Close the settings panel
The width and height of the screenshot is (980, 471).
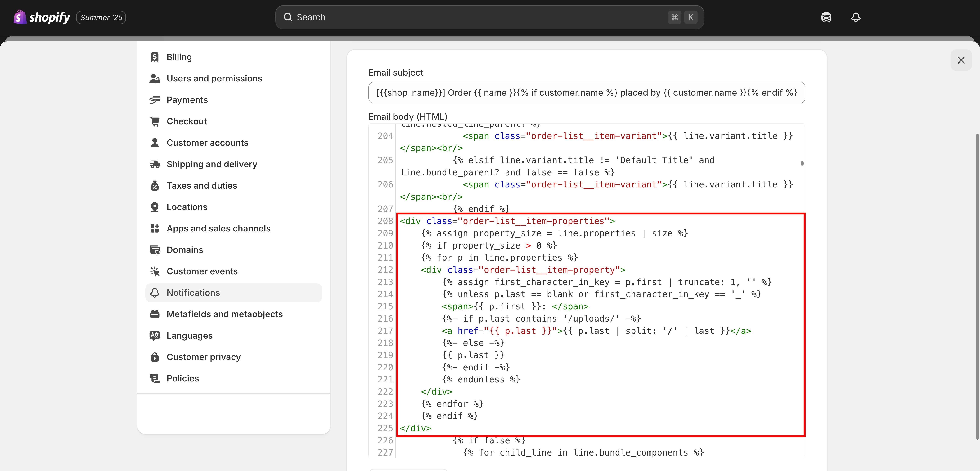961,60
